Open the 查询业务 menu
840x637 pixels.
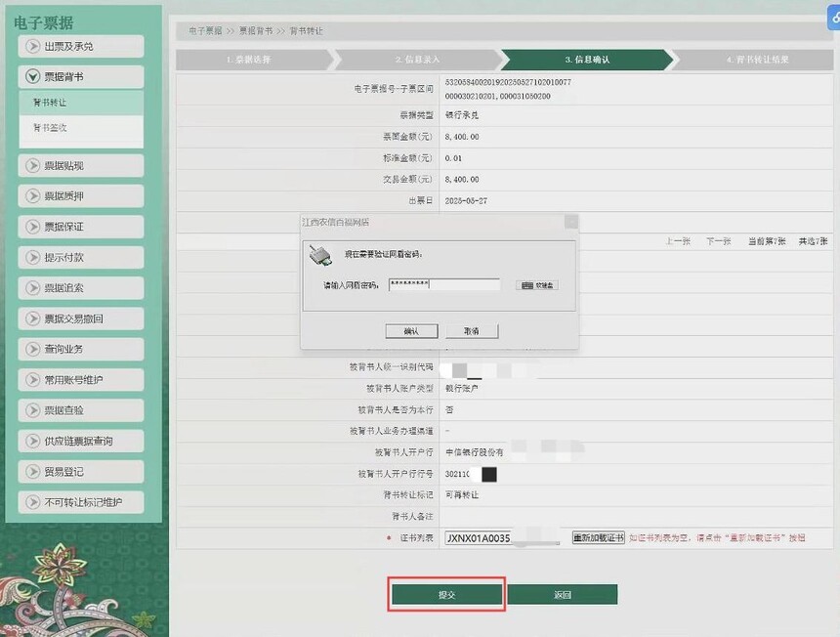(81, 349)
